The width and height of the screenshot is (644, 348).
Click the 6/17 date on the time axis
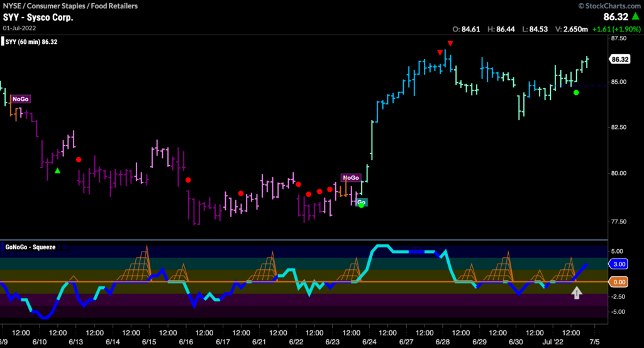pos(223,342)
